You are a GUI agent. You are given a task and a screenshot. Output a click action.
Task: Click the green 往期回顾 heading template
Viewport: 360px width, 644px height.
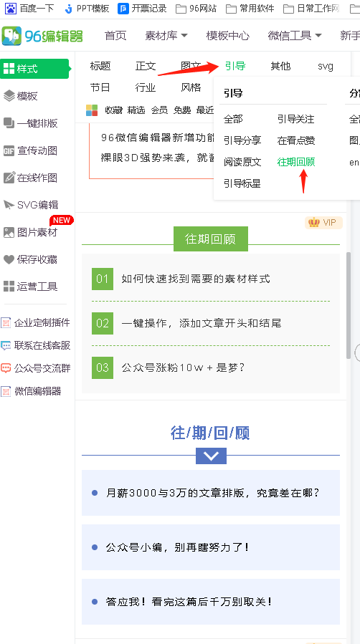pos(211,239)
